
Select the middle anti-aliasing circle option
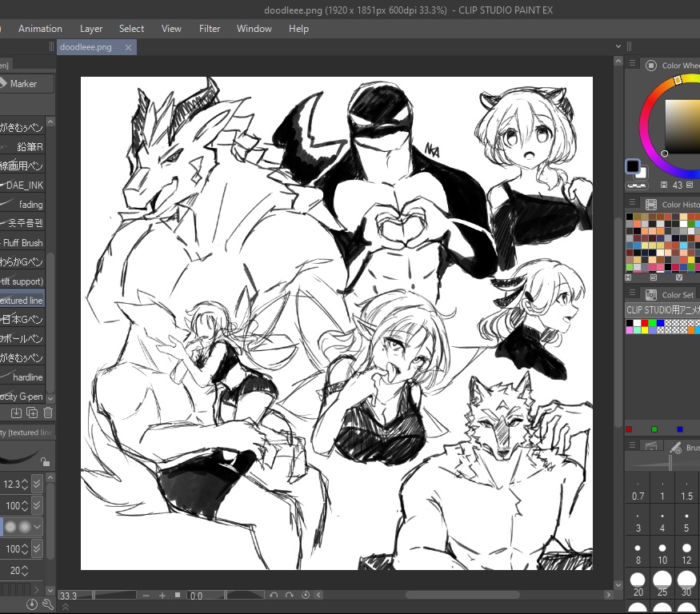tap(10, 527)
